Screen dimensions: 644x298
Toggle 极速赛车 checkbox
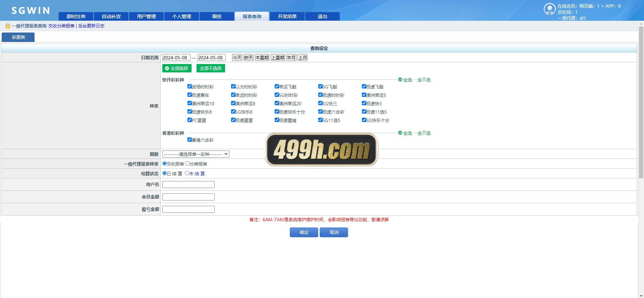[x=190, y=95]
